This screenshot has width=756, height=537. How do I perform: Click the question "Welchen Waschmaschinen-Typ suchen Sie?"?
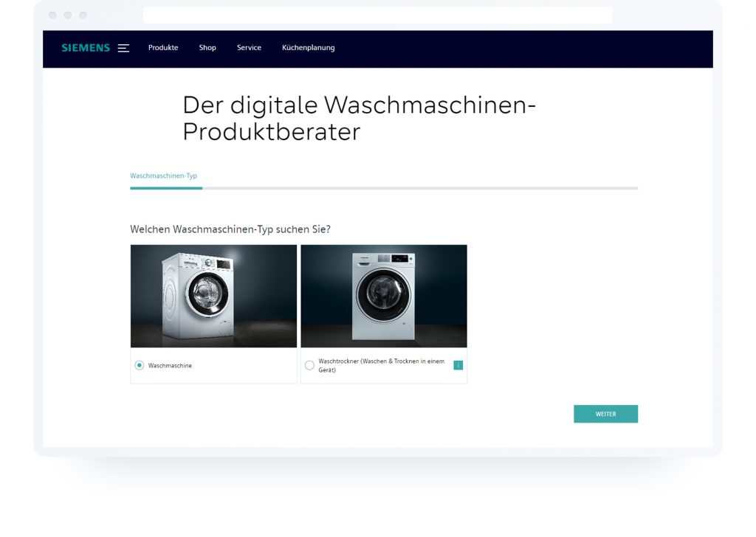(x=230, y=229)
